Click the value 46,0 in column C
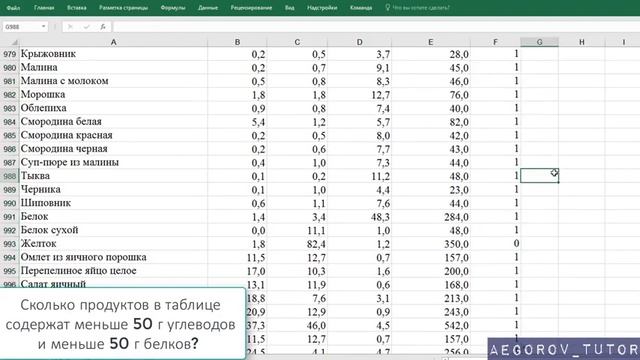The image size is (640, 360). [x=316, y=326]
